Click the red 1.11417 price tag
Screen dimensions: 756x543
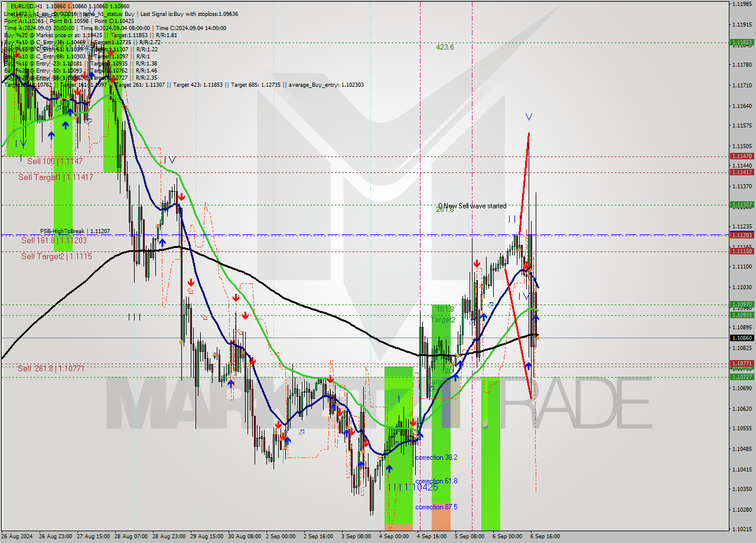click(x=742, y=172)
